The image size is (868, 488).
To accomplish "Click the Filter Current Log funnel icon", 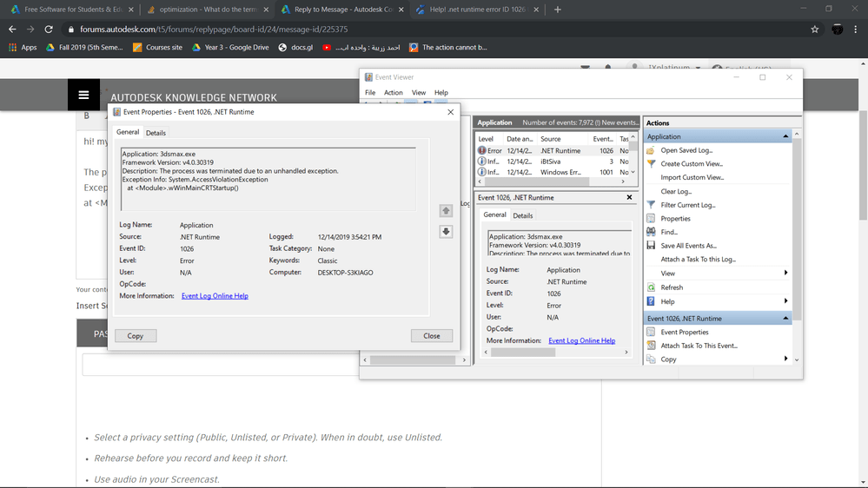I will pos(651,205).
